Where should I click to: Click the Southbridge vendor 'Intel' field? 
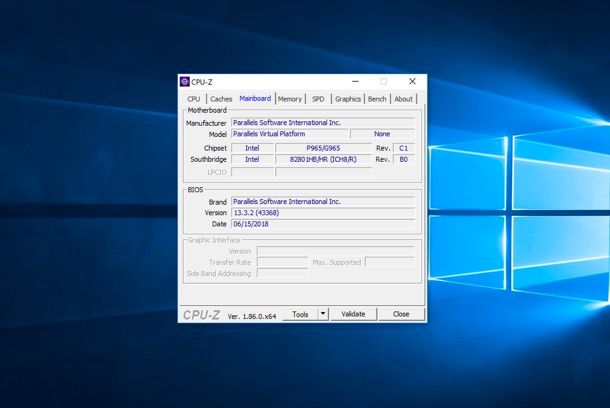pos(252,159)
